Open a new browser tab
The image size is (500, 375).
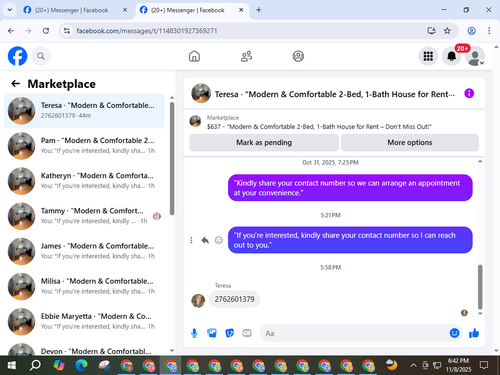click(259, 10)
